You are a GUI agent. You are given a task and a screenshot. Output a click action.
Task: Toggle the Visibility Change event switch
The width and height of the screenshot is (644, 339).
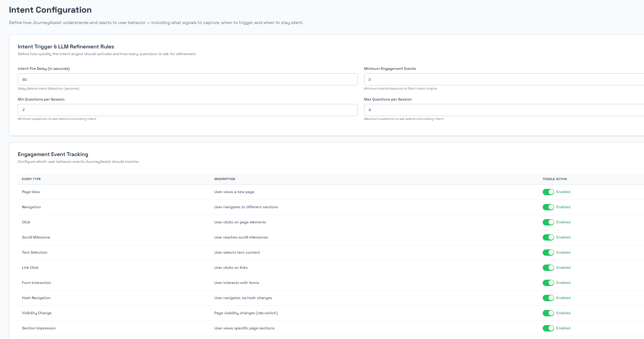point(548,313)
